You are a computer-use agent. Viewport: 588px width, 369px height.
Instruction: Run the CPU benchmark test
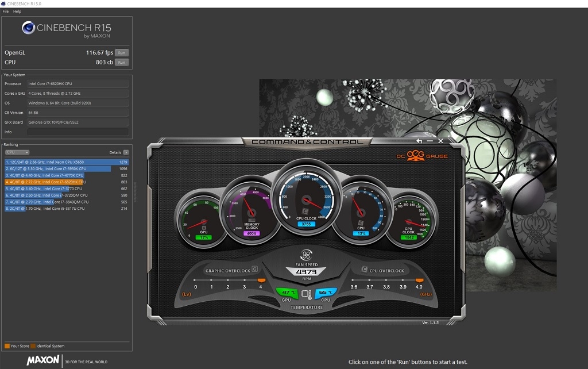click(x=122, y=62)
